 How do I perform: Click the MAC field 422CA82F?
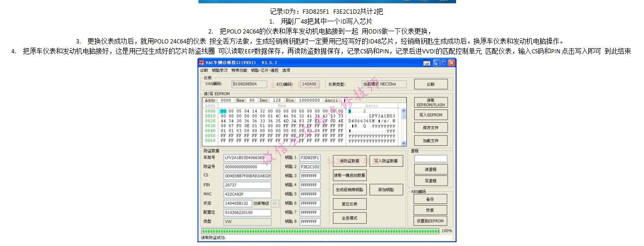click(248, 194)
